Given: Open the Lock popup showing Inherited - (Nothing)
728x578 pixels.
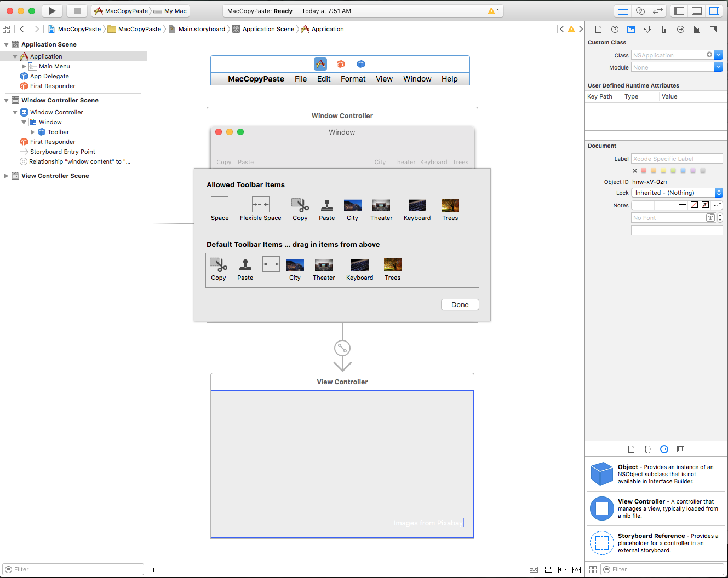Looking at the screenshot, I should coord(677,193).
